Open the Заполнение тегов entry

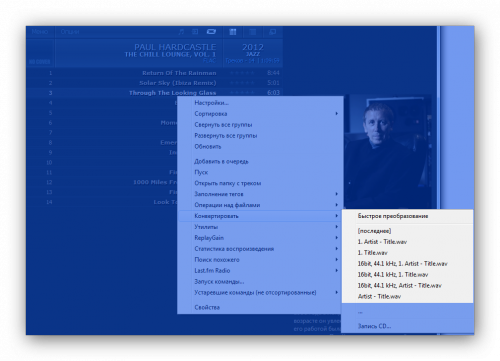coord(260,194)
